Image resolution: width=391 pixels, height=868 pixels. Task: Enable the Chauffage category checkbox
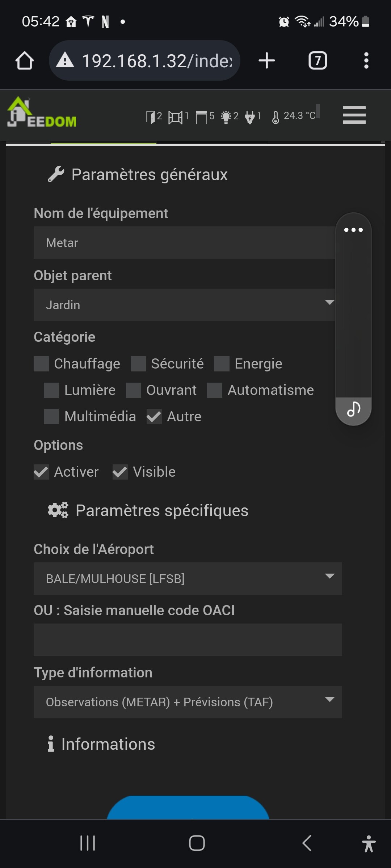41,364
